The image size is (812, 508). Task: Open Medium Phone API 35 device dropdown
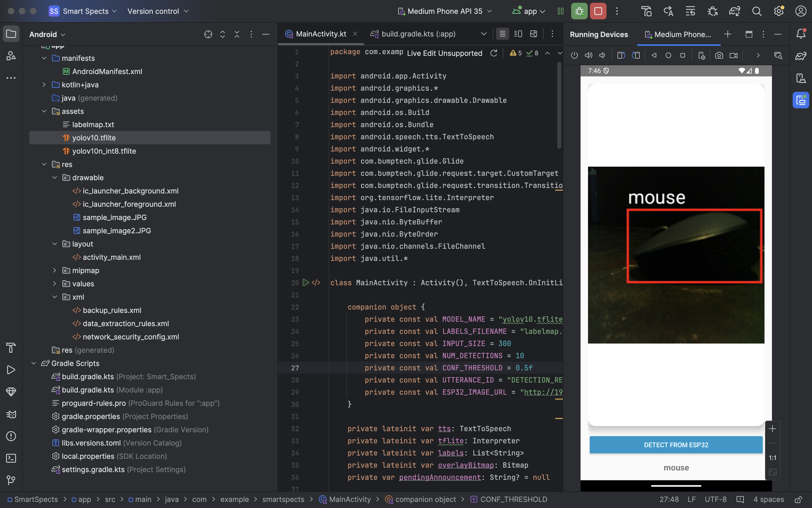[x=445, y=11]
